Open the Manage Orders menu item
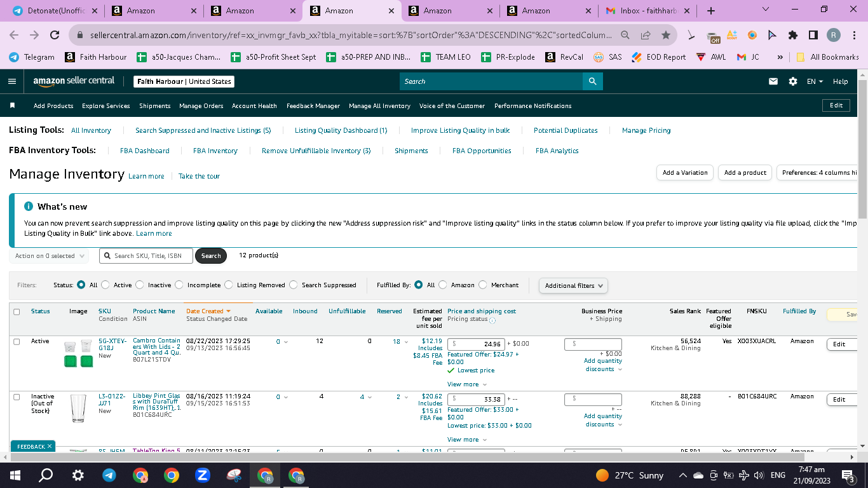Screen dimensions: 868x488 (x=201, y=106)
